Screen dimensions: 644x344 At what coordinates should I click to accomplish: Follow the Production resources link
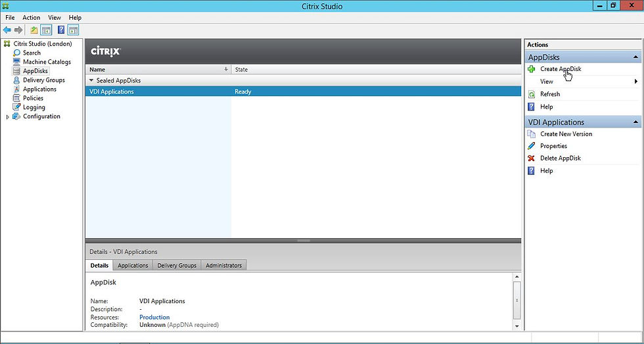(154, 317)
